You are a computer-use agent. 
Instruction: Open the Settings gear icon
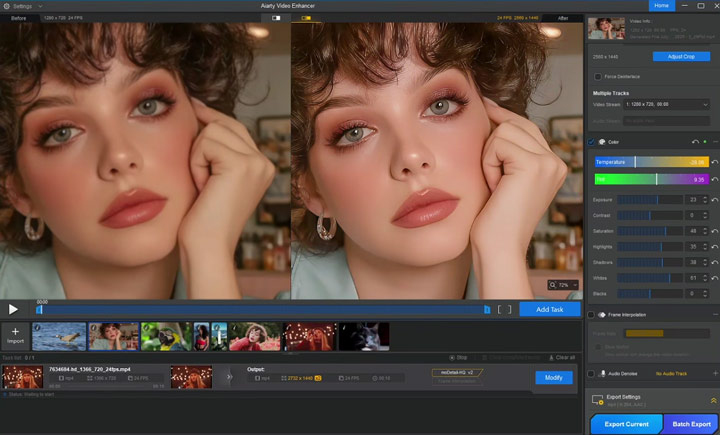coord(6,6)
